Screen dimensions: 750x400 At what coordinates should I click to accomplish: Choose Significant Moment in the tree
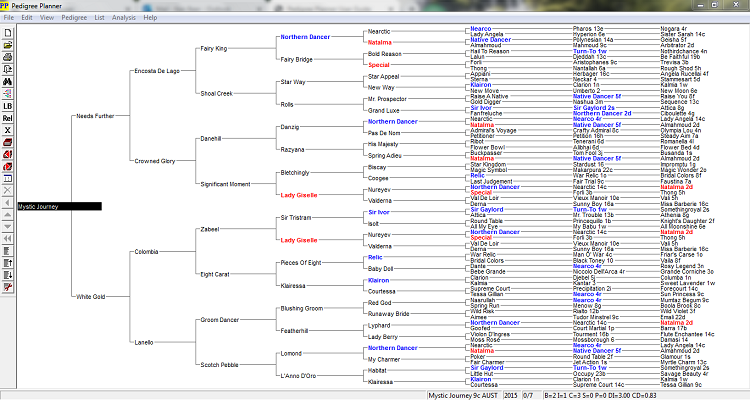pos(225,184)
